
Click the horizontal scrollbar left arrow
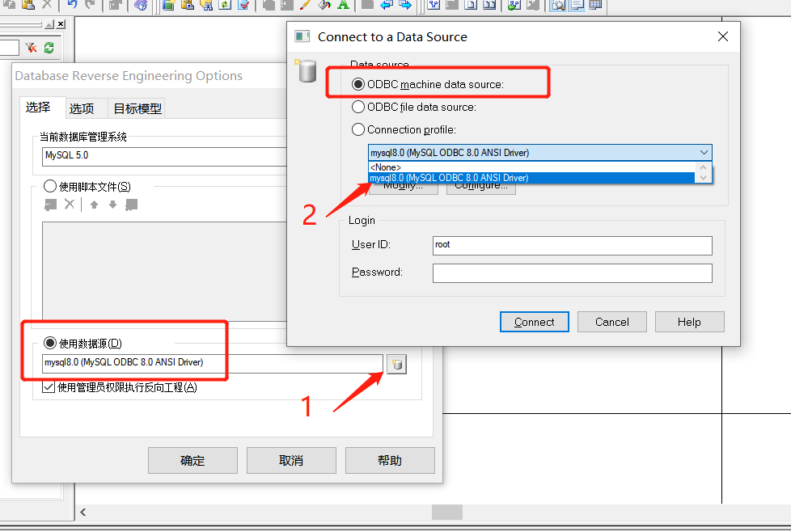coord(83,512)
